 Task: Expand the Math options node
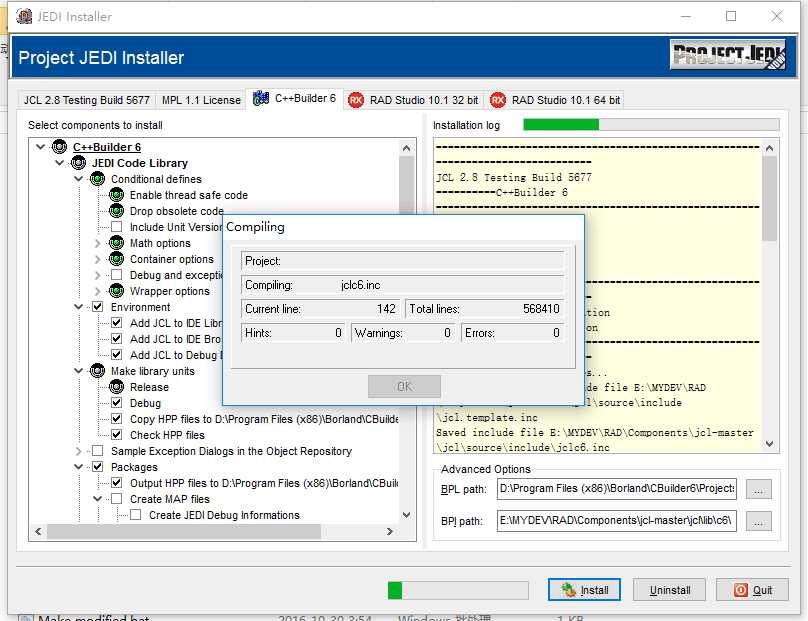97,243
